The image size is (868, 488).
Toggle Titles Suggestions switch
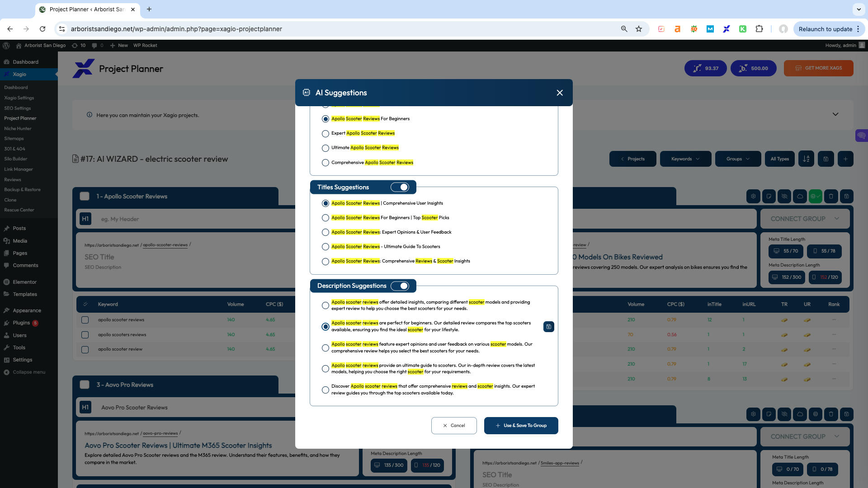[x=400, y=187]
